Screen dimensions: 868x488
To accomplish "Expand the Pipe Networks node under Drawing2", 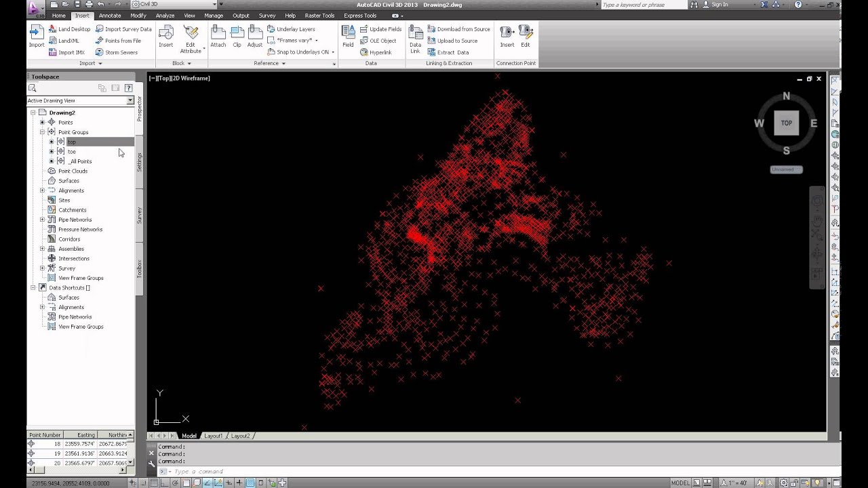I will click(42, 220).
